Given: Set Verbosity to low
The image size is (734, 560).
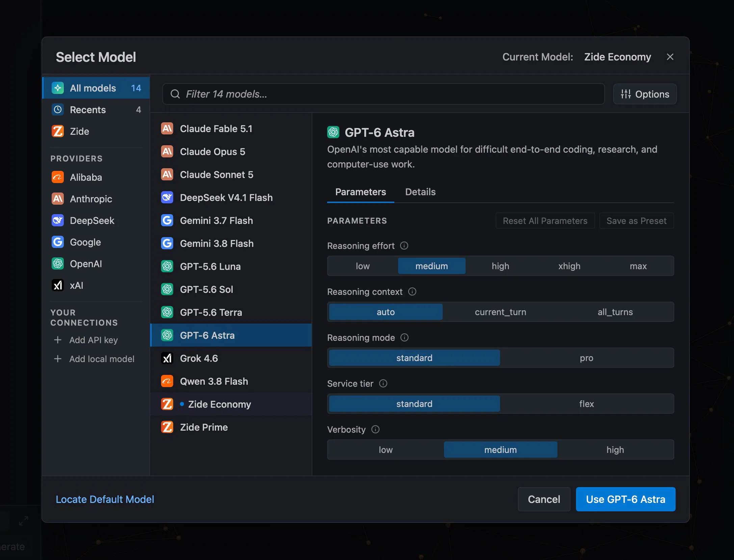Looking at the screenshot, I should point(386,450).
